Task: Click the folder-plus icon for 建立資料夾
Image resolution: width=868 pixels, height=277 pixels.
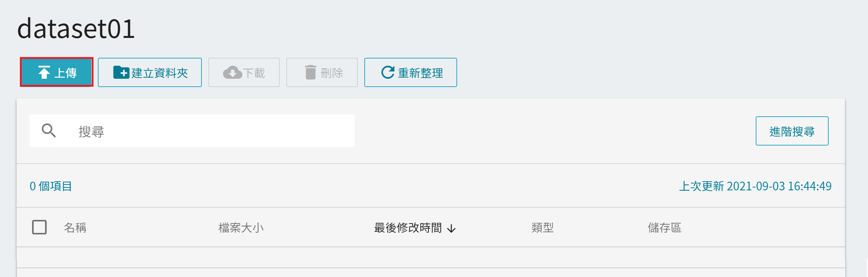Action: click(121, 72)
